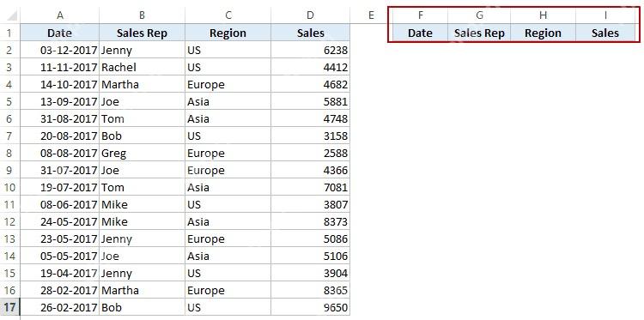Click Martha in row 4

142,84
